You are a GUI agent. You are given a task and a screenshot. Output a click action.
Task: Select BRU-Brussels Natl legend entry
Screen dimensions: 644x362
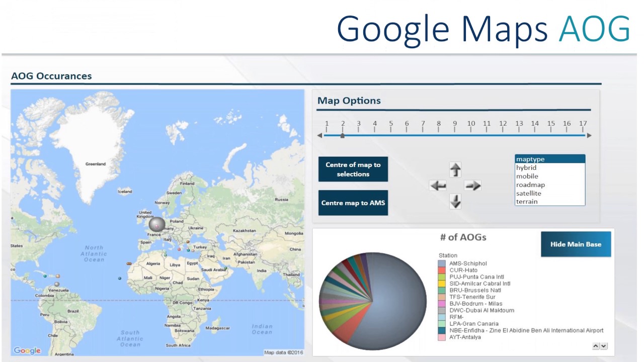coord(475,290)
